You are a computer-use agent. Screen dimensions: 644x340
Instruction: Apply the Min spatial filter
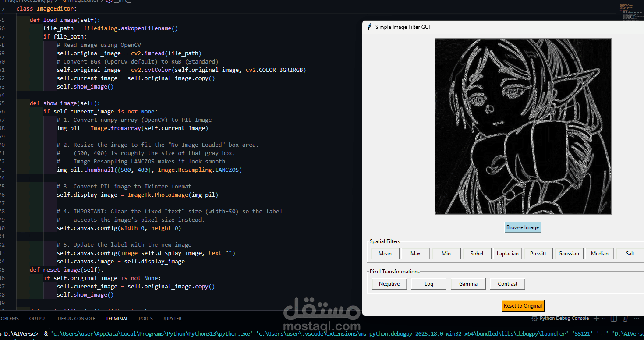(446, 254)
